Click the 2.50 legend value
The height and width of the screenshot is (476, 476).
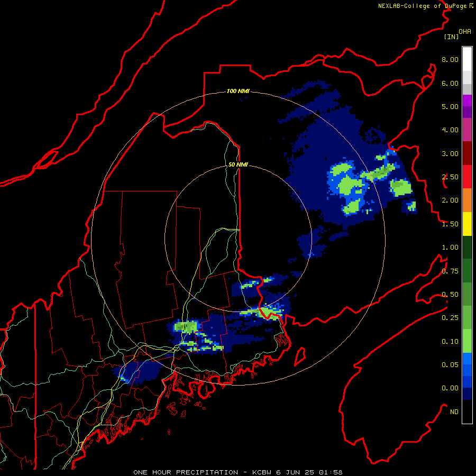pos(450,177)
